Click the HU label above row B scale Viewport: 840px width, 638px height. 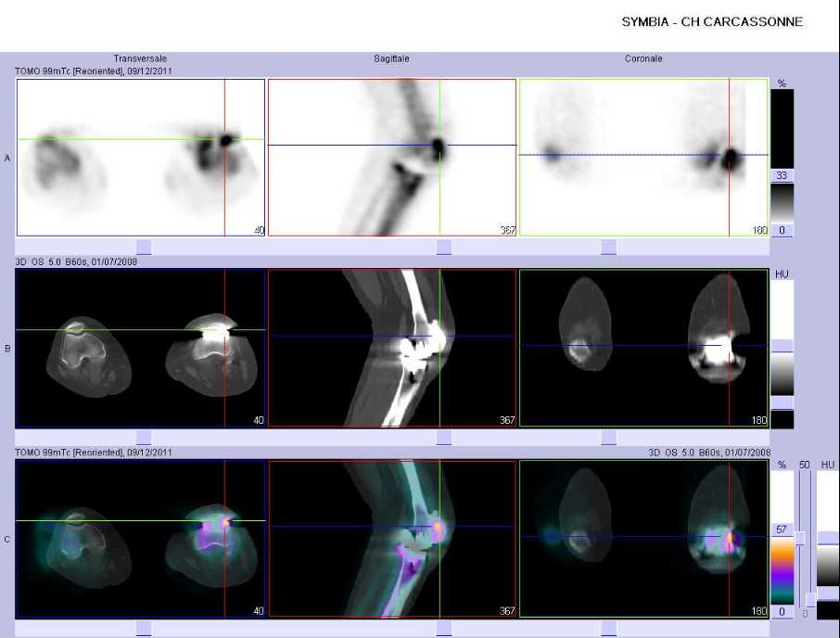point(782,274)
